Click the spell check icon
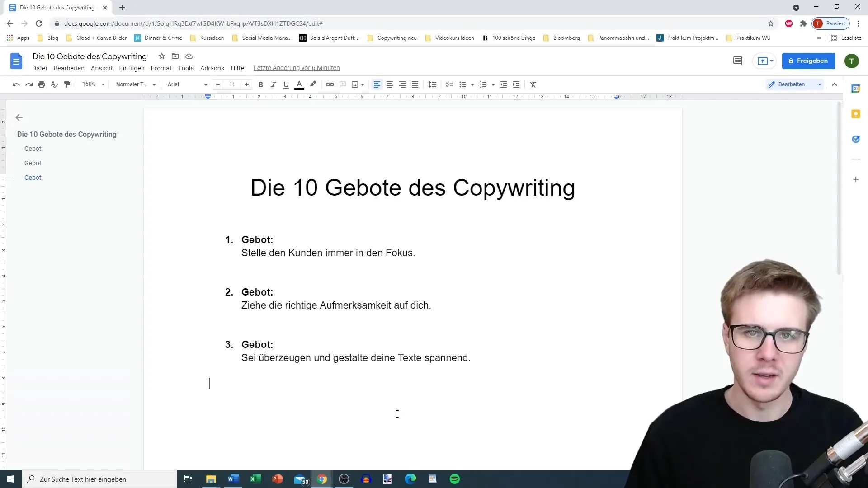The width and height of the screenshot is (868, 488). tap(54, 84)
